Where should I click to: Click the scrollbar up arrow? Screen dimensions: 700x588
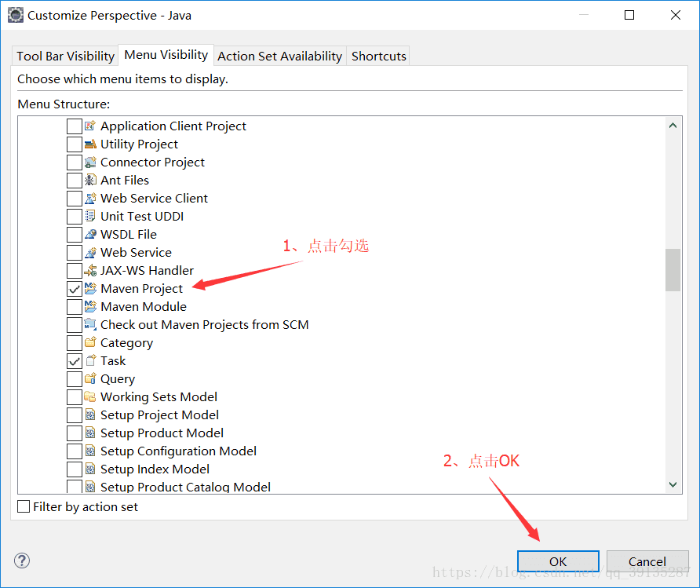[673, 126]
